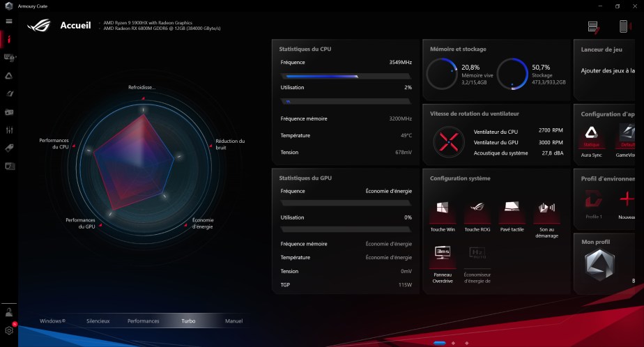The height and width of the screenshot is (347, 644).
Task: Click the 2700 RPM CPU fan value
Action: [x=551, y=130]
